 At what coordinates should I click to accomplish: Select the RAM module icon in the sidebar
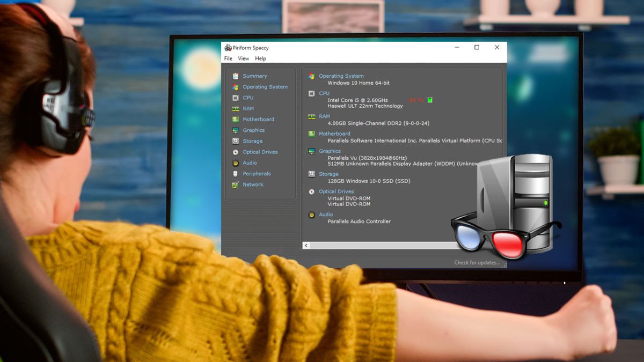tap(236, 108)
